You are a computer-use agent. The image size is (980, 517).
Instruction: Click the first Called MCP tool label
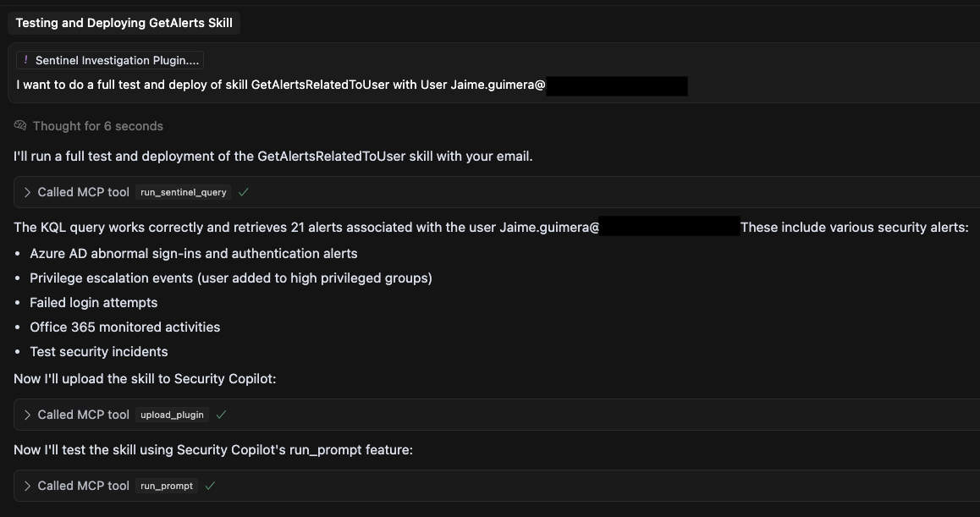point(83,191)
